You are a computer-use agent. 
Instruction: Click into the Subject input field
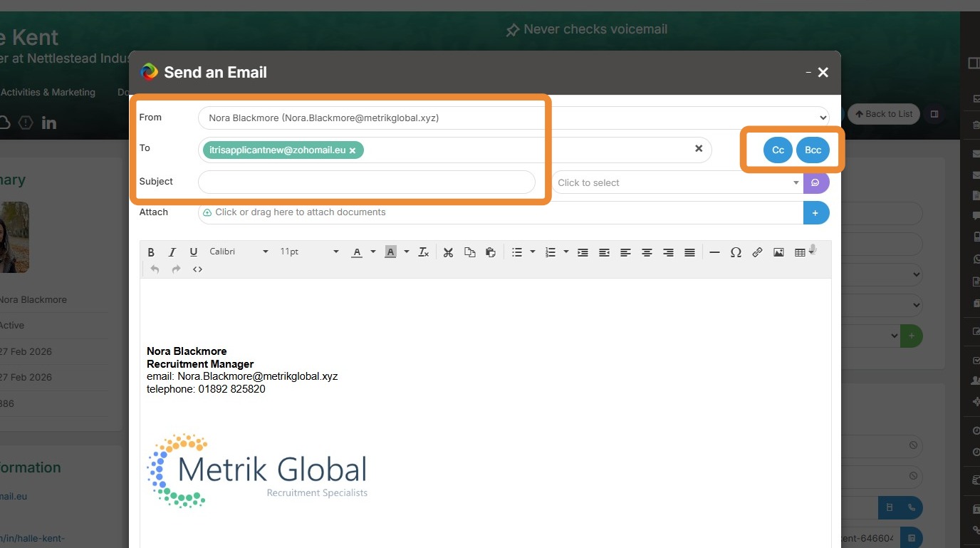[x=366, y=182]
